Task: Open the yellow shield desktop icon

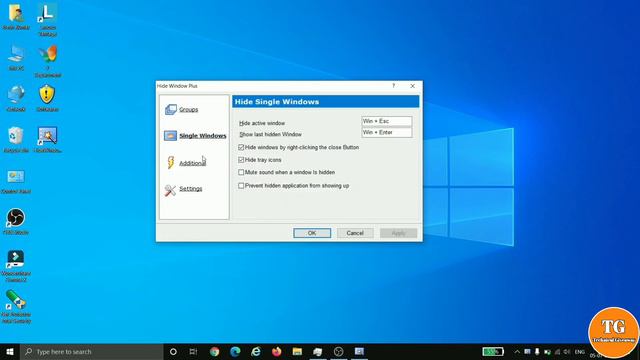Action: coord(47,98)
